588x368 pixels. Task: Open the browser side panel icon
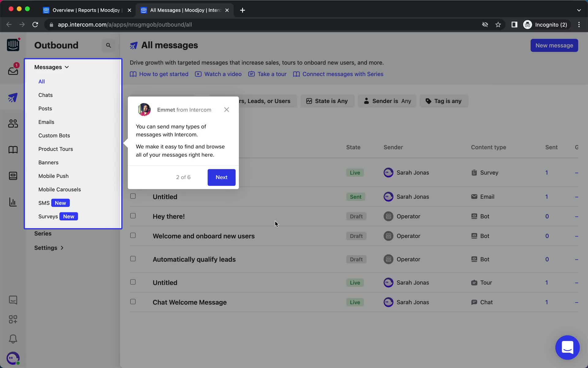(x=514, y=25)
